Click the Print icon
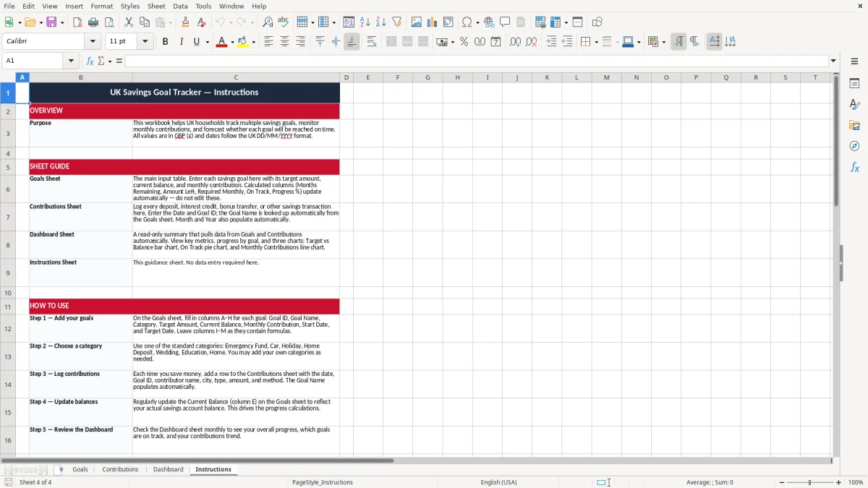The width and height of the screenshot is (868, 488). click(x=93, y=22)
